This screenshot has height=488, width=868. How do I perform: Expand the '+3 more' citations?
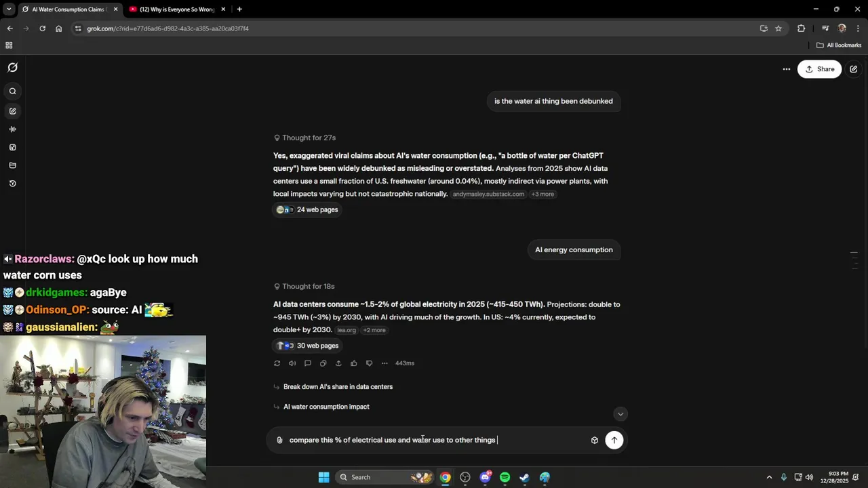pos(542,195)
